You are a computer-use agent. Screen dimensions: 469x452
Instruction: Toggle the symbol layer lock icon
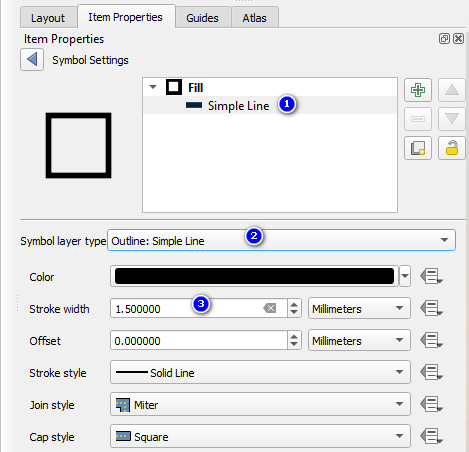coord(452,148)
